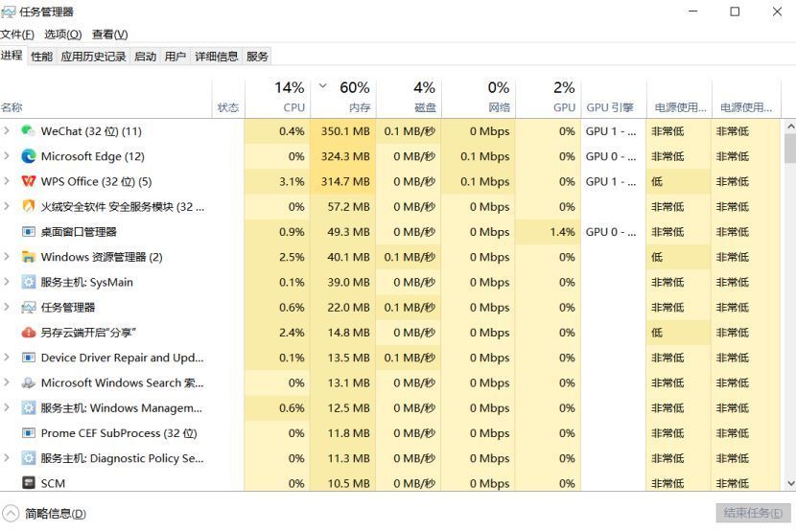Viewport: 796px width, 532px height.
Task: Click the Microsoft Edge process icon
Action: [x=29, y=156]
